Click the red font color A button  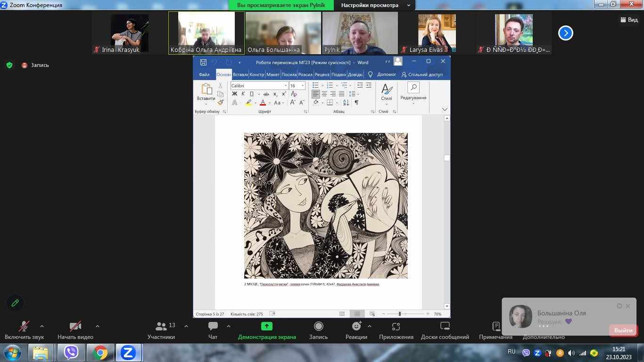(x=263, y=103)
